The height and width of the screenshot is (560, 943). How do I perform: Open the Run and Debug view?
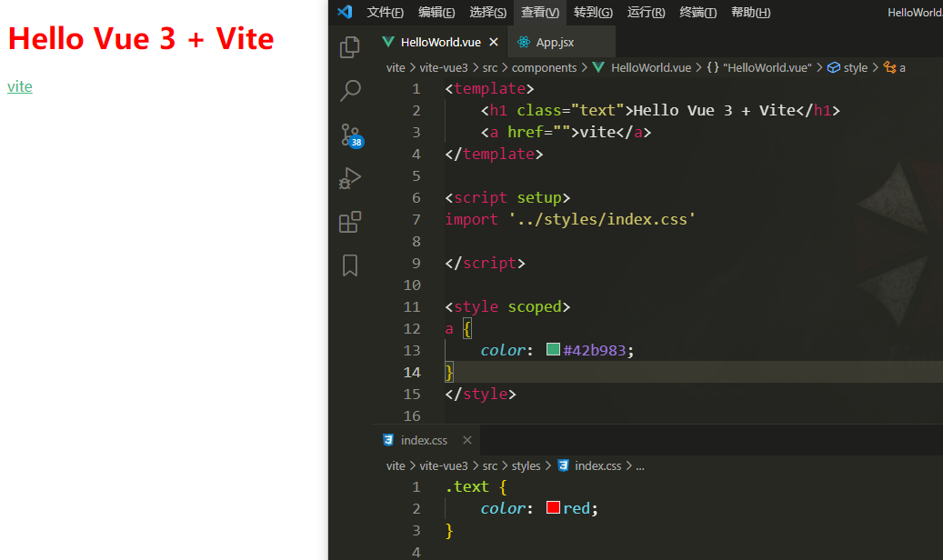350,179
